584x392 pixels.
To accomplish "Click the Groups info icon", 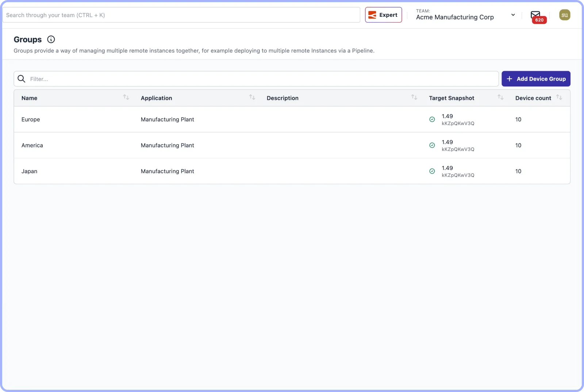I will (51, 39).
